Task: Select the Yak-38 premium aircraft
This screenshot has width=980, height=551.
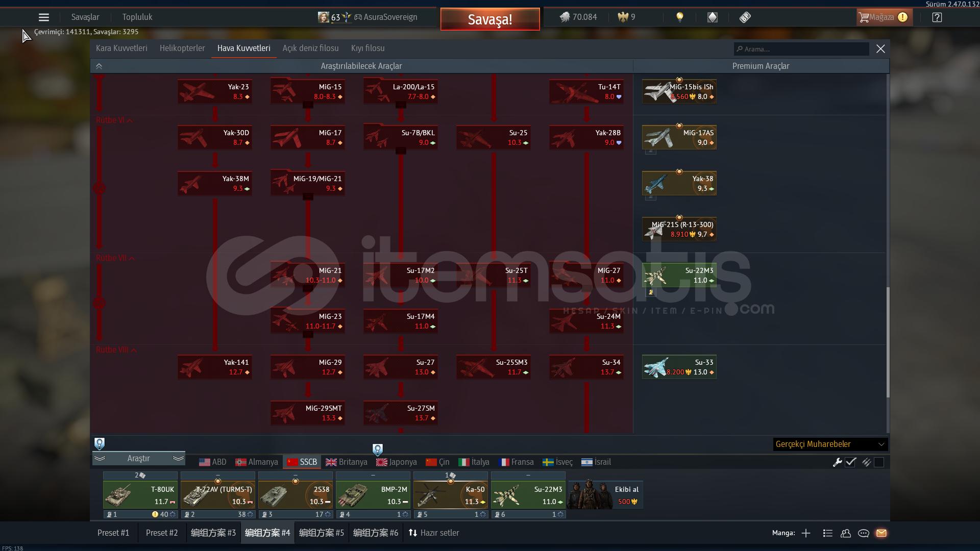Action: coord(679,184)
